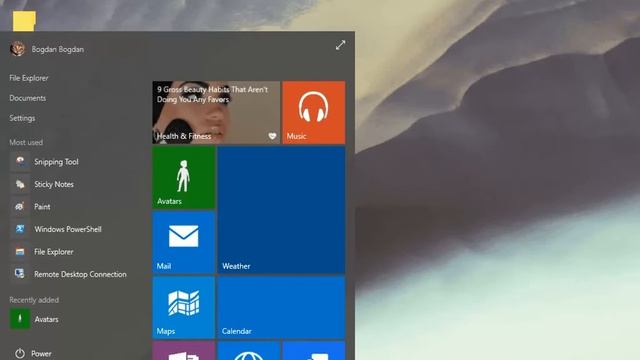Viewport: 640px width, 360px height.
Task: Open Avatars label under Recently added
Action: click(x=46, y=319)
